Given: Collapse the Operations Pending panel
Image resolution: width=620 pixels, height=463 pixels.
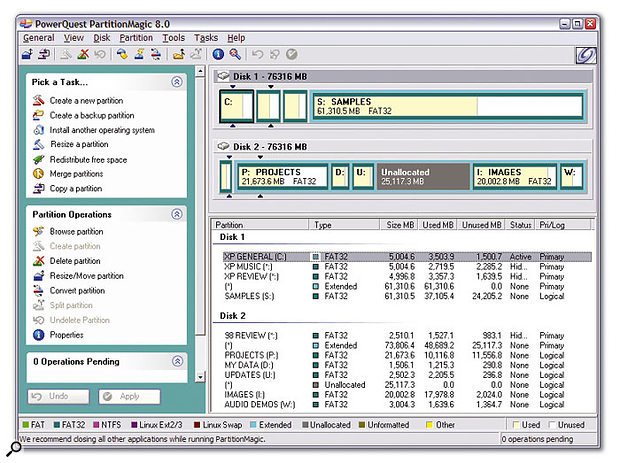Looking at the screenshot, I should tap(178, 361).
